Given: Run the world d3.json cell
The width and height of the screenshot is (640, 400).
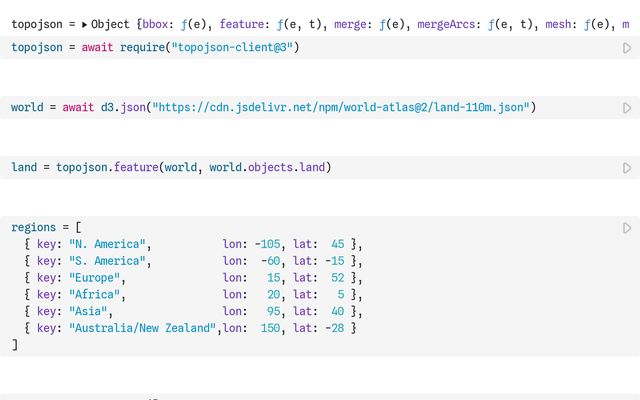Looking at the screenshot, I should pos(627,108).
